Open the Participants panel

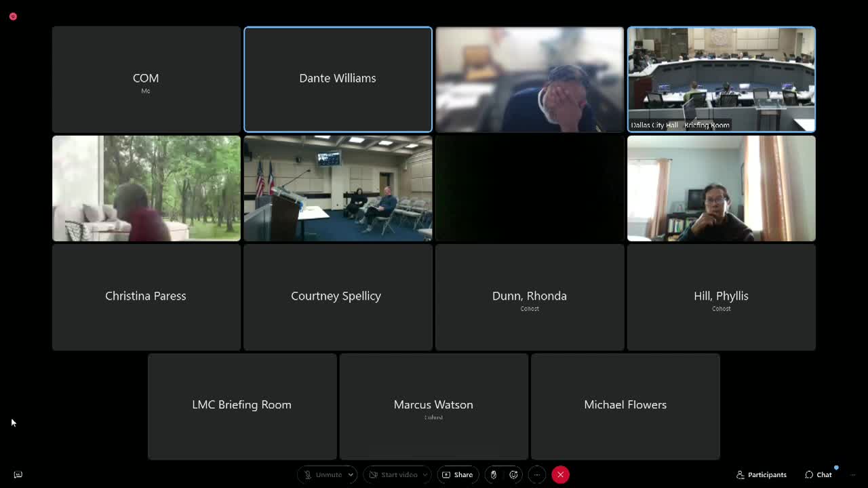point(761,474)
